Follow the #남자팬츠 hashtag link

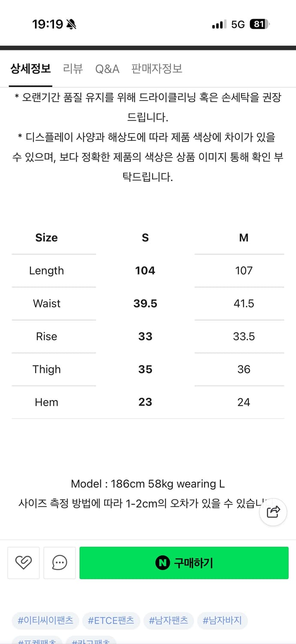coord(169,620)
